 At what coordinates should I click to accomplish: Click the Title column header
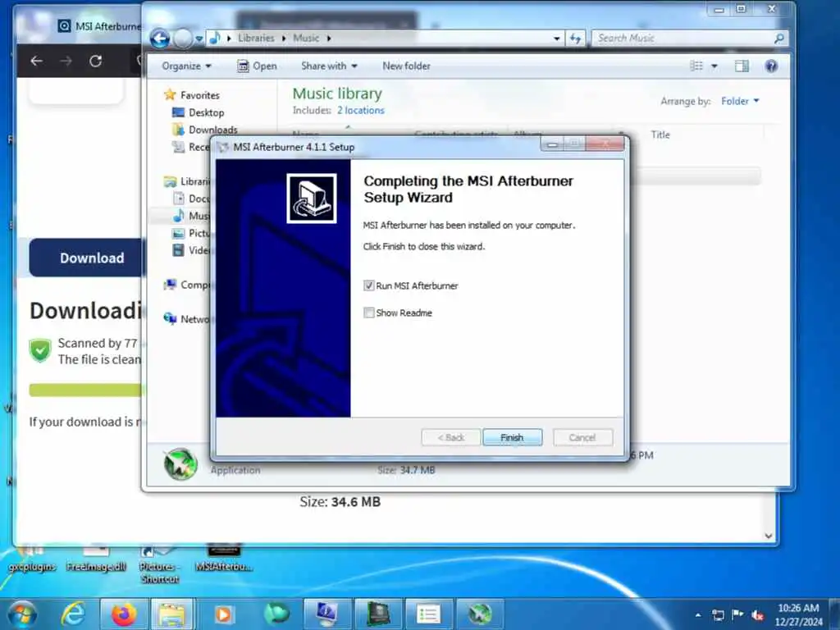pos(660,135)
